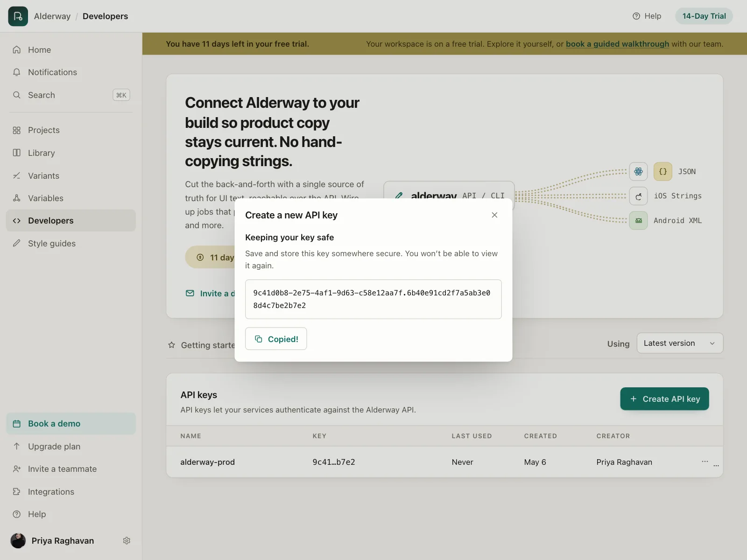Click the Create API key button
The image size is (747, 560).
(664, 399)
